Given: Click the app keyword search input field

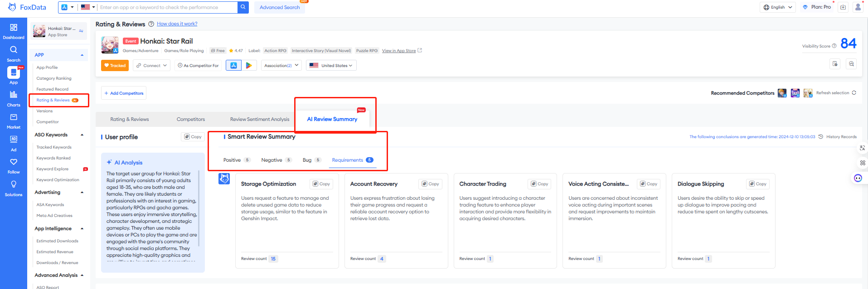Looking at the screenshot, I should coord(168,7).
